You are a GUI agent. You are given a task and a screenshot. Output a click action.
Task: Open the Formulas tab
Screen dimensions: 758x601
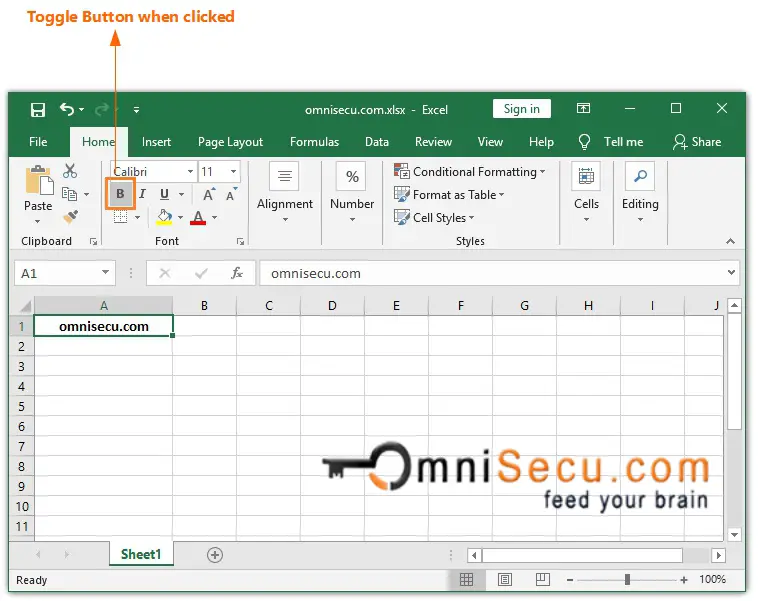click(x=314, y=142)
